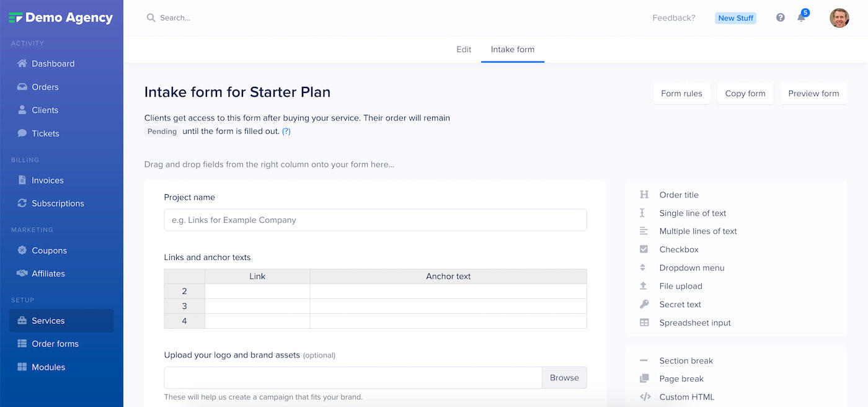Open the help question mark icon

[x=780, y=17]
